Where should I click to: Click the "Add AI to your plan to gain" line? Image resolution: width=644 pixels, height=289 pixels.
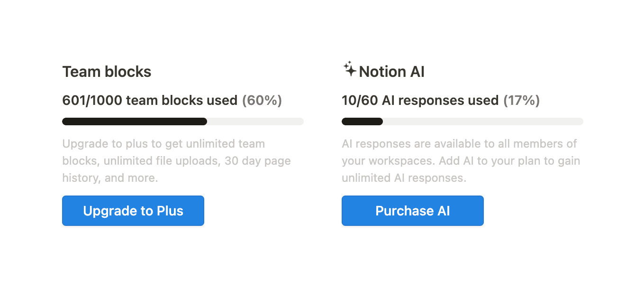(509, 161)
